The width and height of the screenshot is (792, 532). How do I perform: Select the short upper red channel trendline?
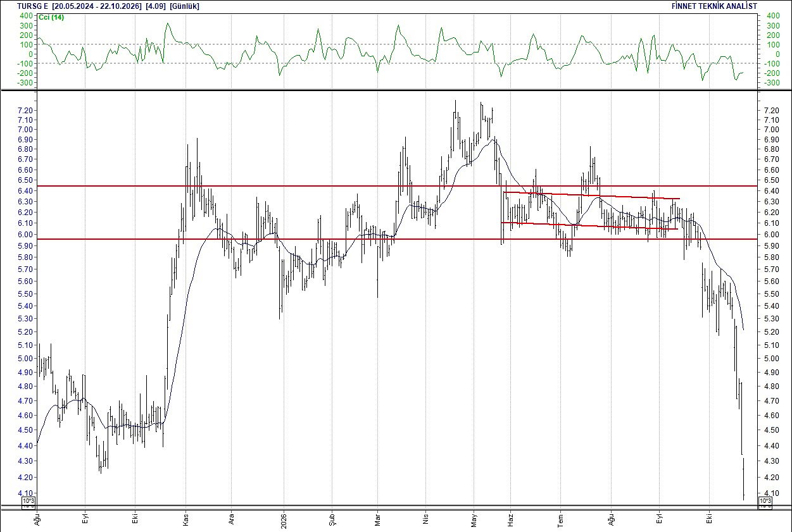[x=591, y=195]
